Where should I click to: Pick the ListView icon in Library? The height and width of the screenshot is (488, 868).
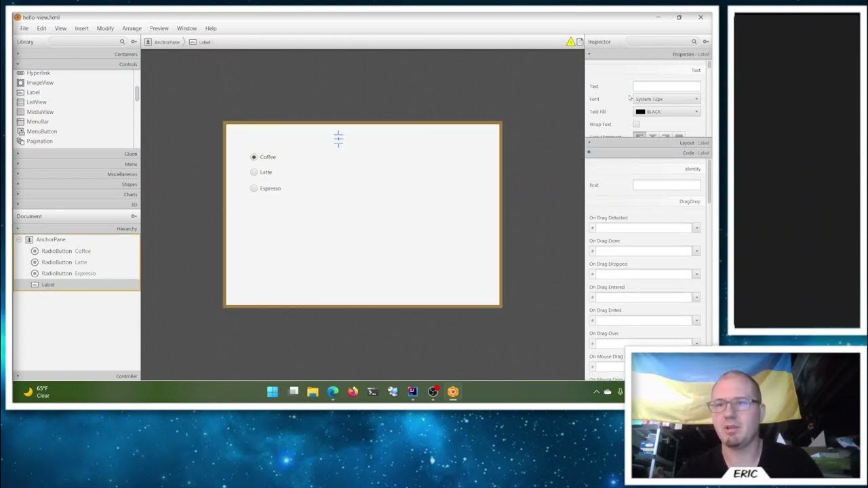point(20,102)
